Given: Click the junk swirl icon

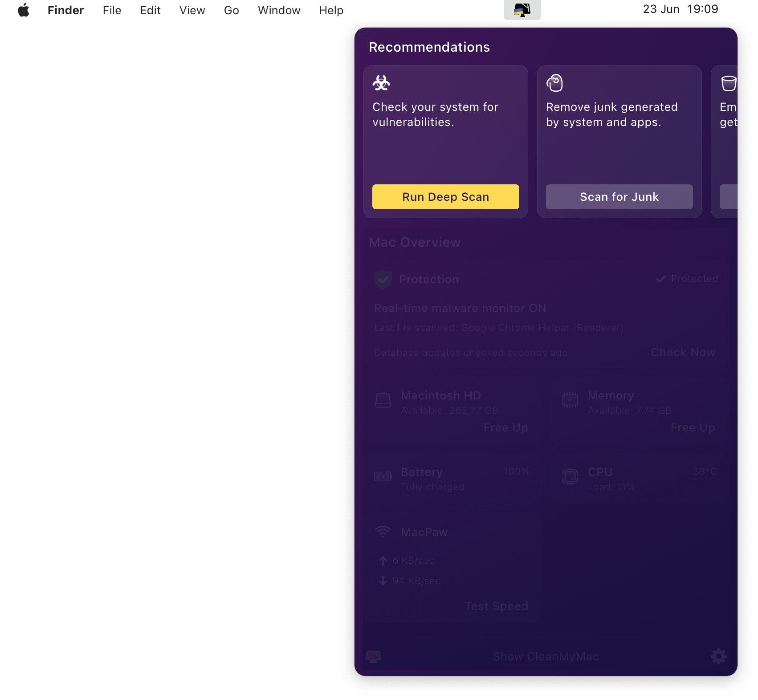Looking at the screenshot, I should 555,83.
